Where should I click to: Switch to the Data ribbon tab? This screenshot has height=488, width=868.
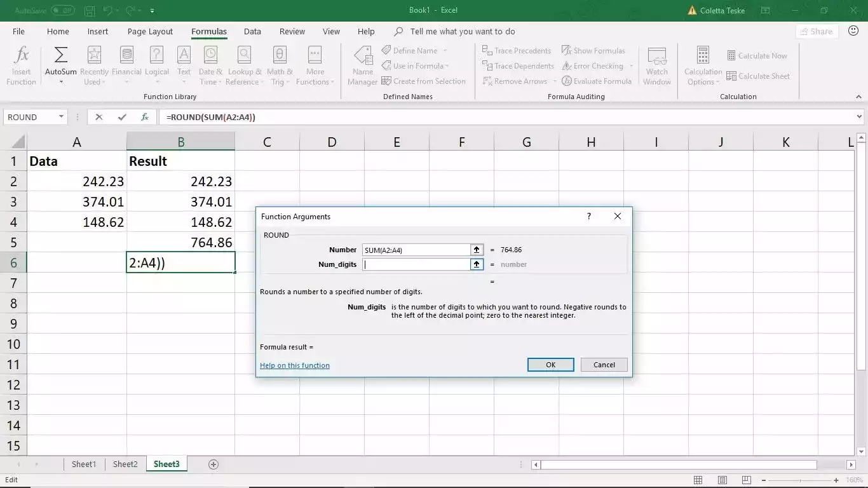click(252, 31)
